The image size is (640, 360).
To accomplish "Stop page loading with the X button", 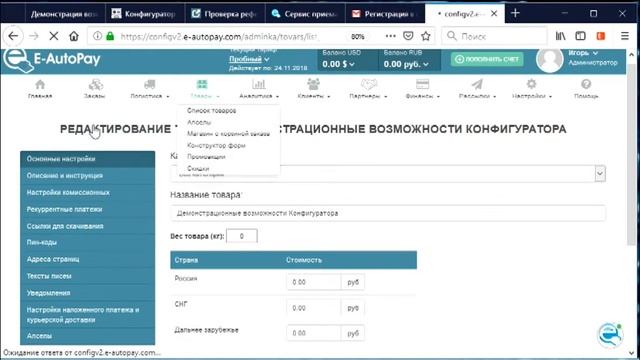I will click(53, 36).
